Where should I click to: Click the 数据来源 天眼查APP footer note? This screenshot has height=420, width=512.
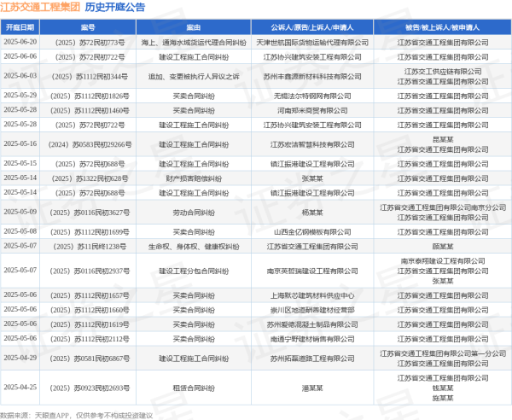click(77, 416)
